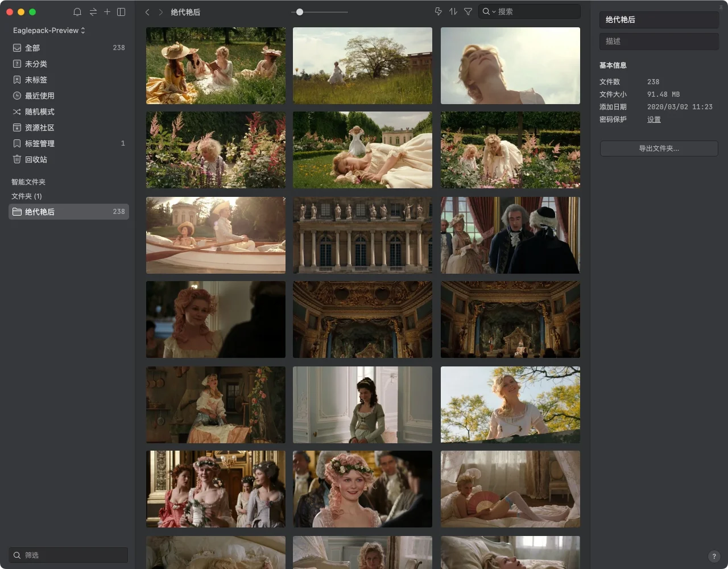Open 最近使用 in the sidebar
728x569 pixels.
pos(69,96)
